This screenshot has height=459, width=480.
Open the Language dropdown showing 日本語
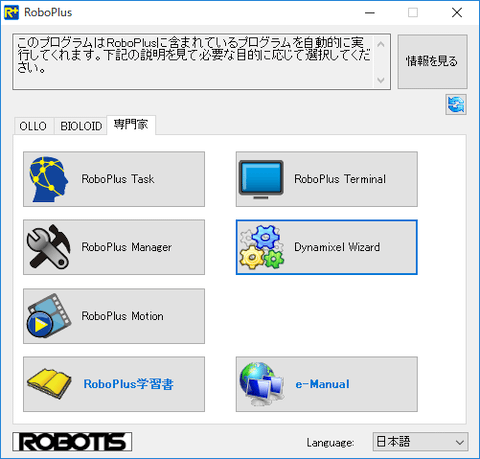click(420, 442)
